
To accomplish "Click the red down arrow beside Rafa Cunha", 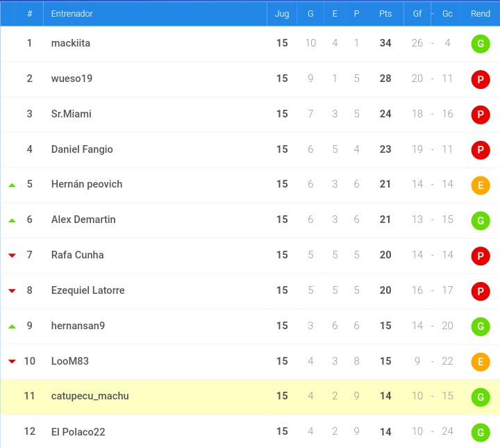I will [x=12, y=255].
